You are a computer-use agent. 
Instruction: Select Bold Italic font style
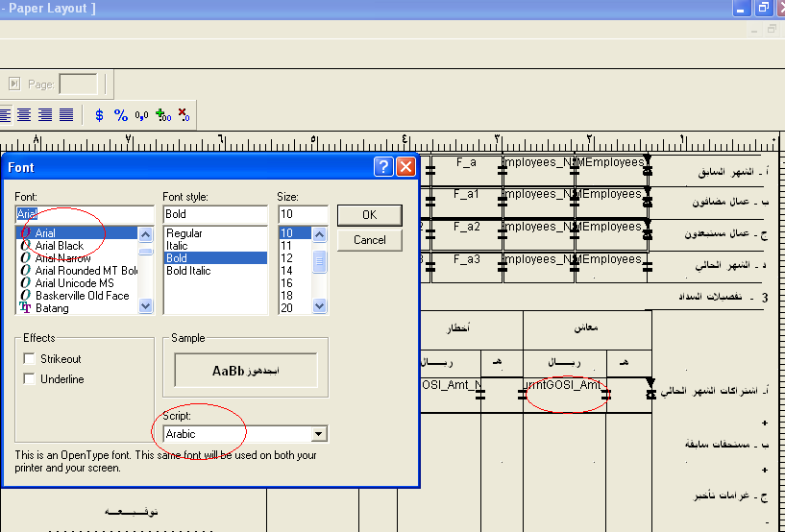tap(187, 271)
